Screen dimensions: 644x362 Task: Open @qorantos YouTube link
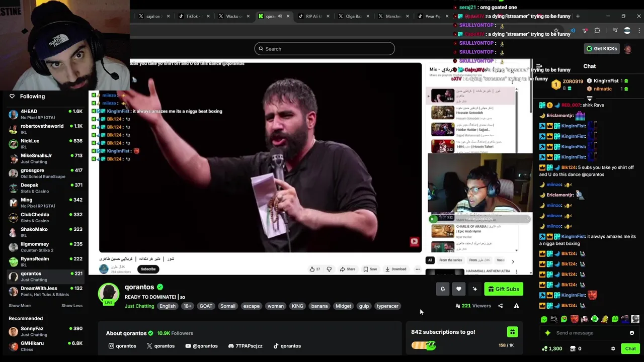(x=201, y=346)
